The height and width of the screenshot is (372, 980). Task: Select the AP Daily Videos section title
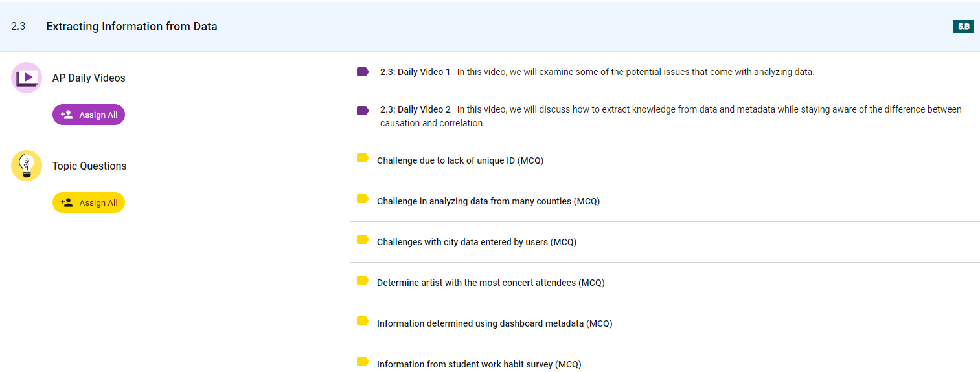(x=89, y=78)
